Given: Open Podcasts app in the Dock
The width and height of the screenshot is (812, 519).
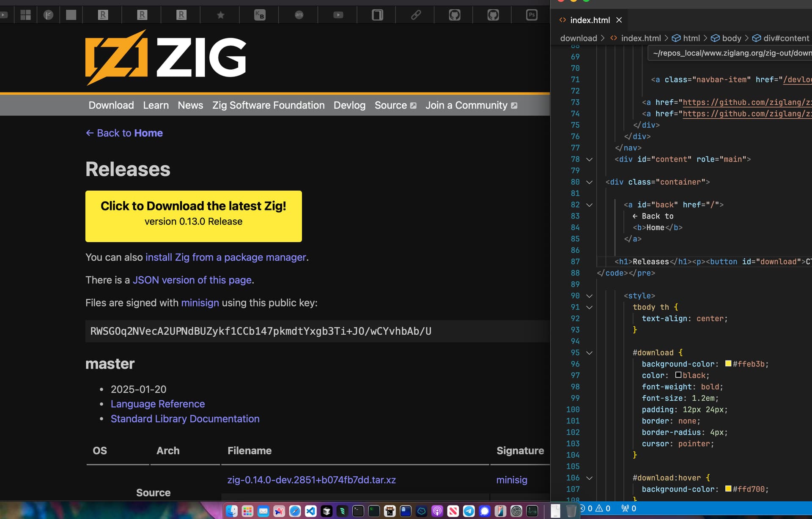Looking at the screenshot, I should click(437, 511).
